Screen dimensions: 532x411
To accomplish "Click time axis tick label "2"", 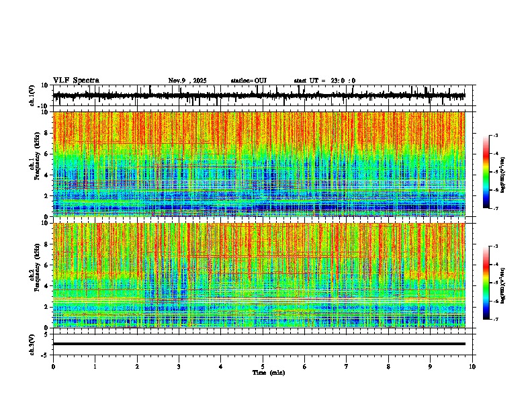I will point(137,367).
